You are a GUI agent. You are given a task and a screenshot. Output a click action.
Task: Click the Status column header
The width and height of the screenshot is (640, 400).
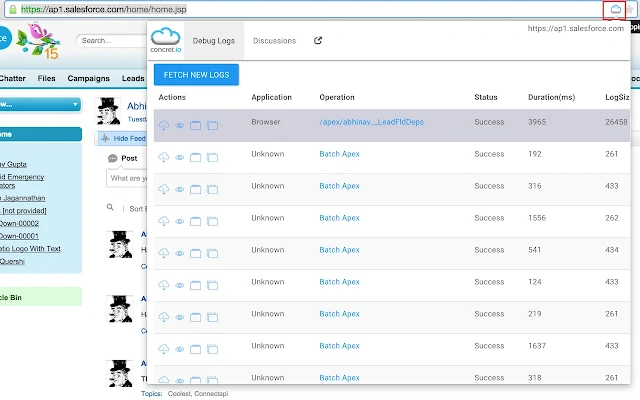tap(486, 97)
